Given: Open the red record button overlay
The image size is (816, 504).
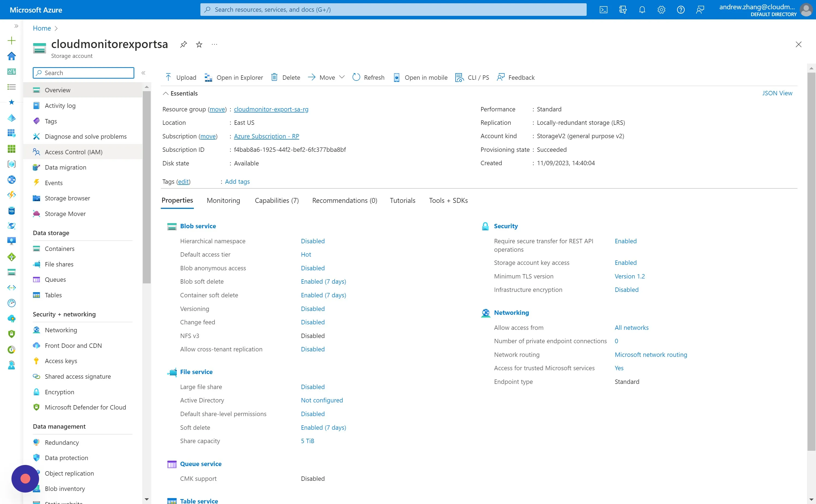Looking at the screenshot, I should 25,479.
